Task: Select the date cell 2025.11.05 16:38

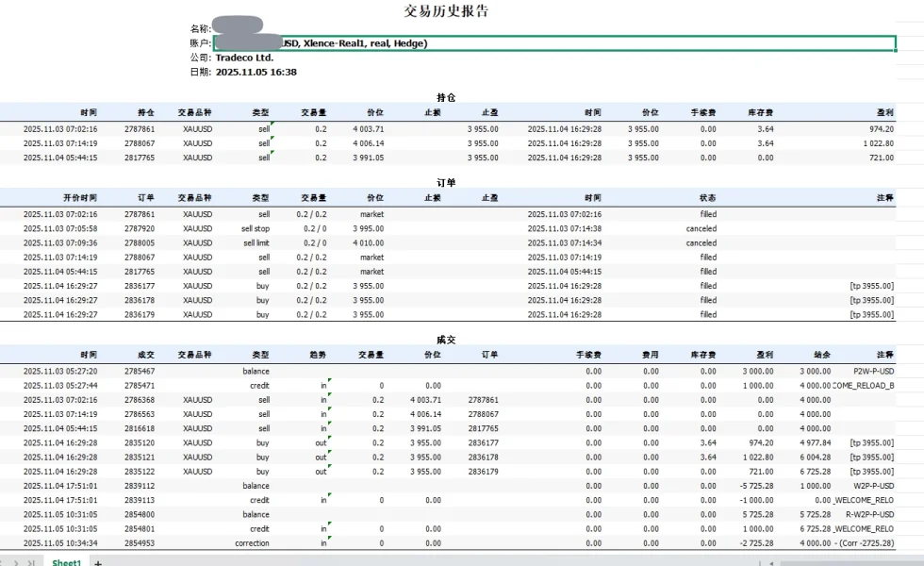Action: coord(256,72)
